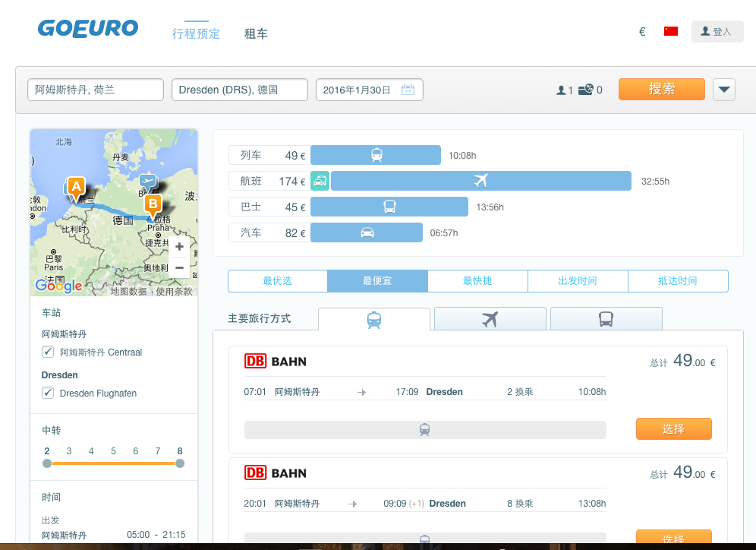
Task: Click 选择 for the 07:01 departure
Action: [x=673, y=429]
